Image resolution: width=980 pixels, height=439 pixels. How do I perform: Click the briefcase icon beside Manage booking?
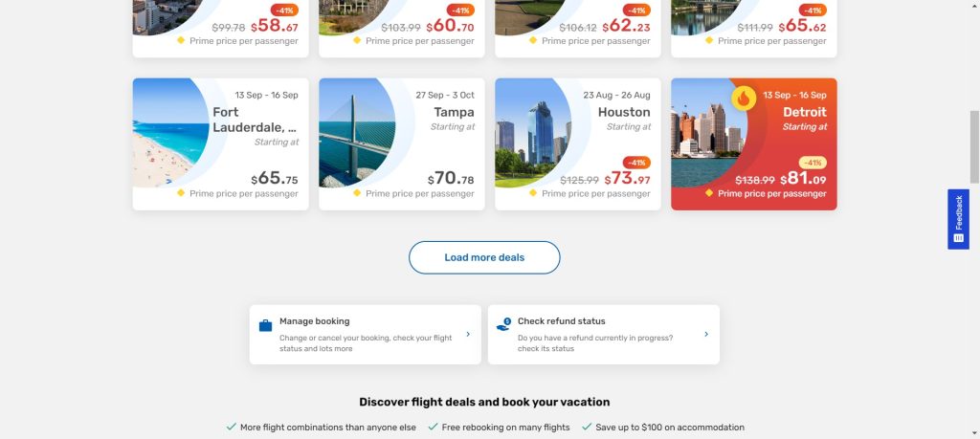tap(265, 325)
